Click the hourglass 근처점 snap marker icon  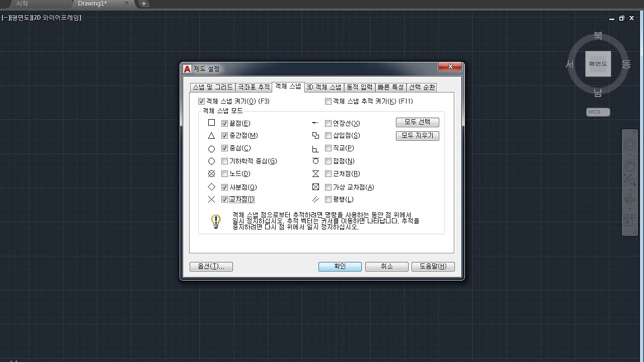(315, 174)
